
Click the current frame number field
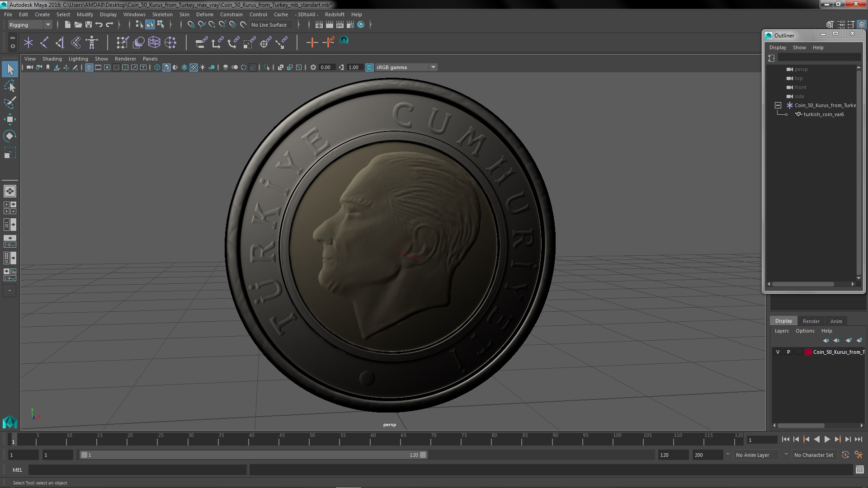click(762, 440)
